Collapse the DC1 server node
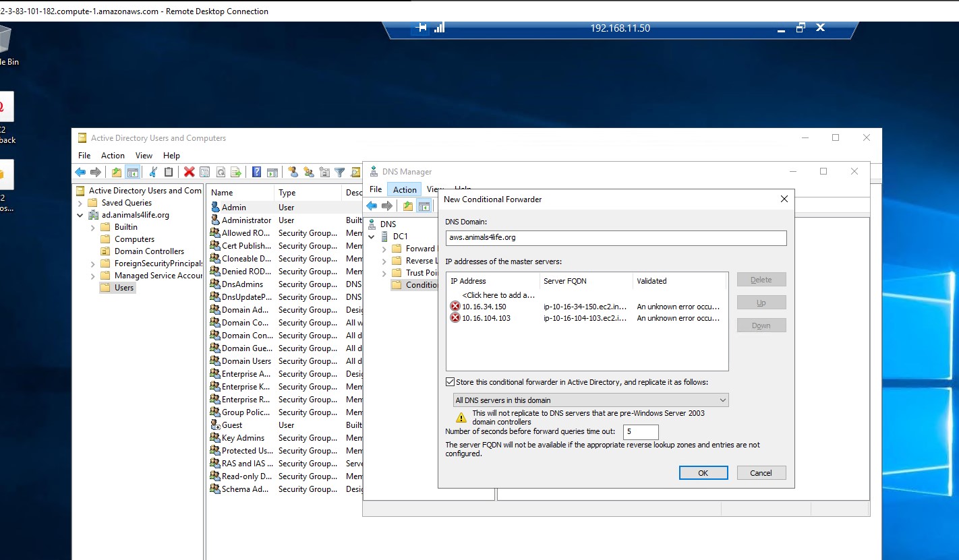 pos(371,236)
